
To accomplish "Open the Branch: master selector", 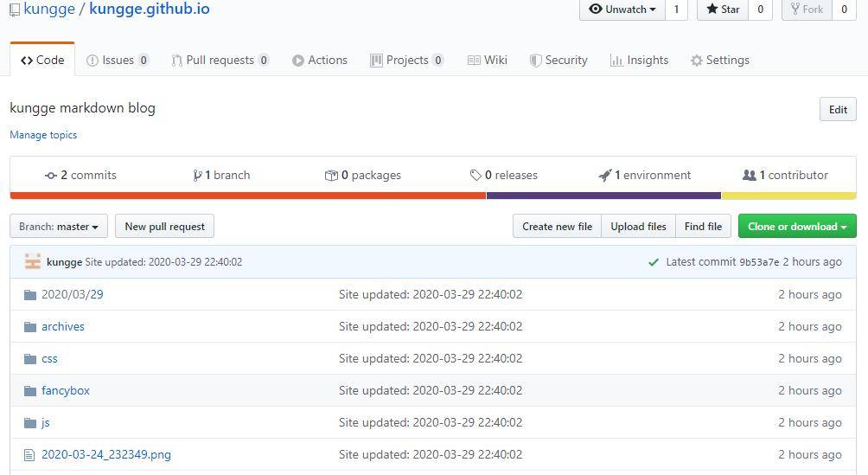I will click(59, 227).
